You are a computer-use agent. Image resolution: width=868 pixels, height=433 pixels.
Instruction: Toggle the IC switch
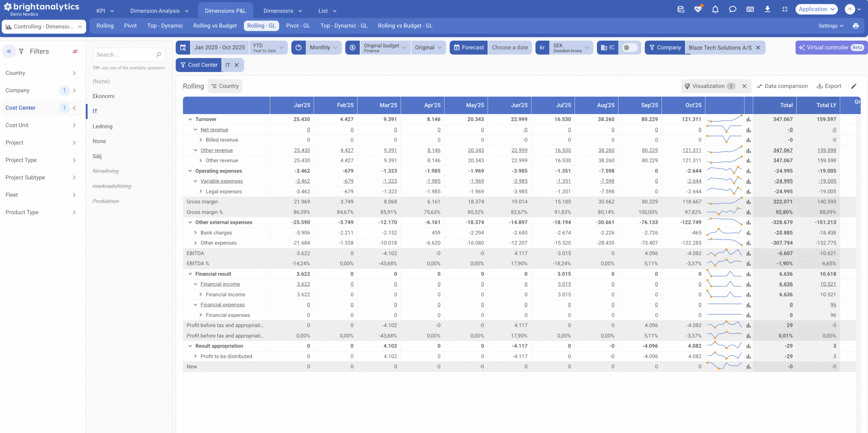tap(630, 48)
